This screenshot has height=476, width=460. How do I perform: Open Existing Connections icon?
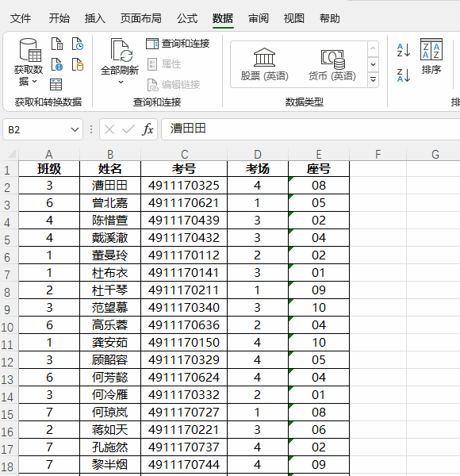pyautogui.click(x=78, y=64)
